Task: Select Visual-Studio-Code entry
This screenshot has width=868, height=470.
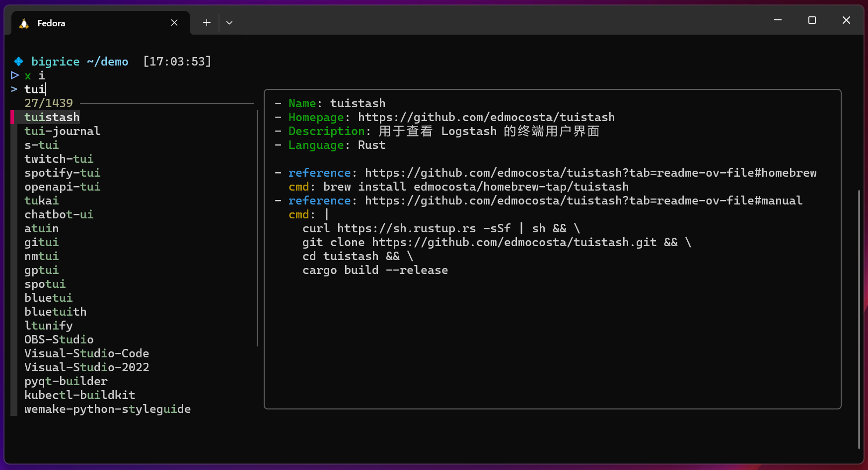Action: 87,353
